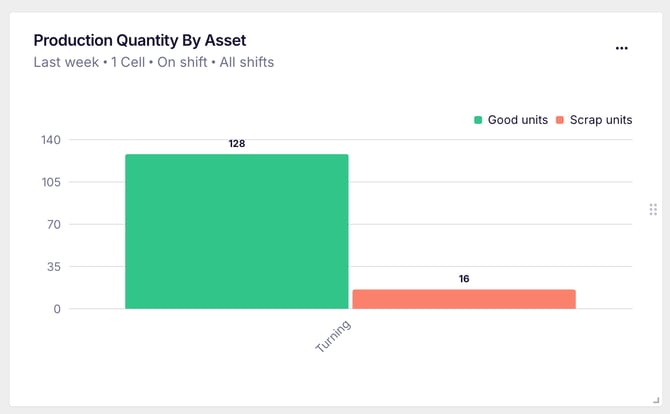Click the 70 y-axis tick label
This screenshot has width=670, height=414.
pos(54,224)
